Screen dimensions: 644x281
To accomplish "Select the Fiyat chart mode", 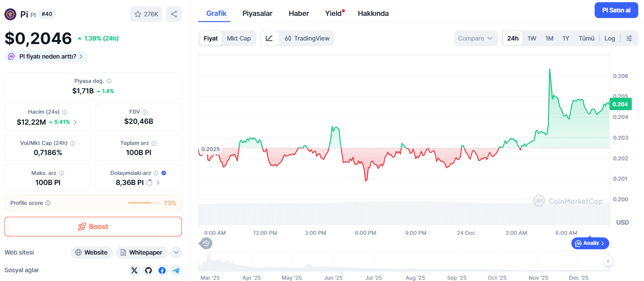I will [211, 38].
